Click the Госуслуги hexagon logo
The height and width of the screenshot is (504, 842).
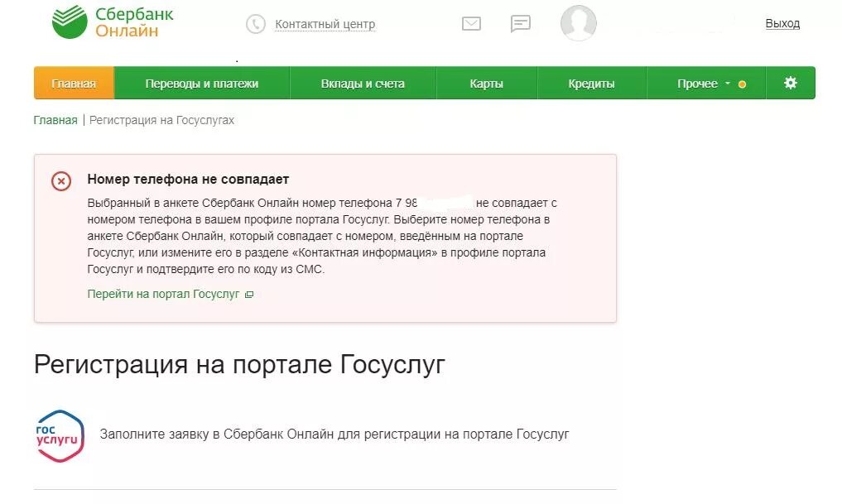tap(60, 436)
